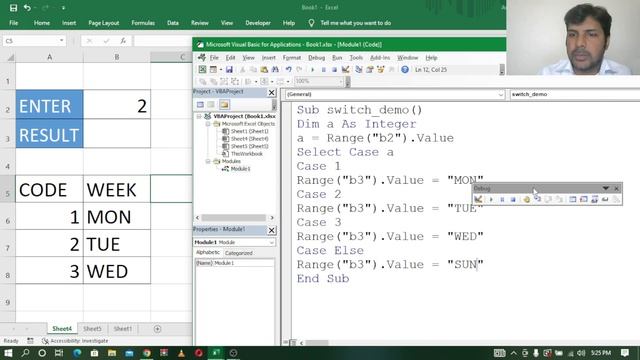Click the blue Help icon in VBA toolbar
640x360 pixels.
tap(404, 70)
